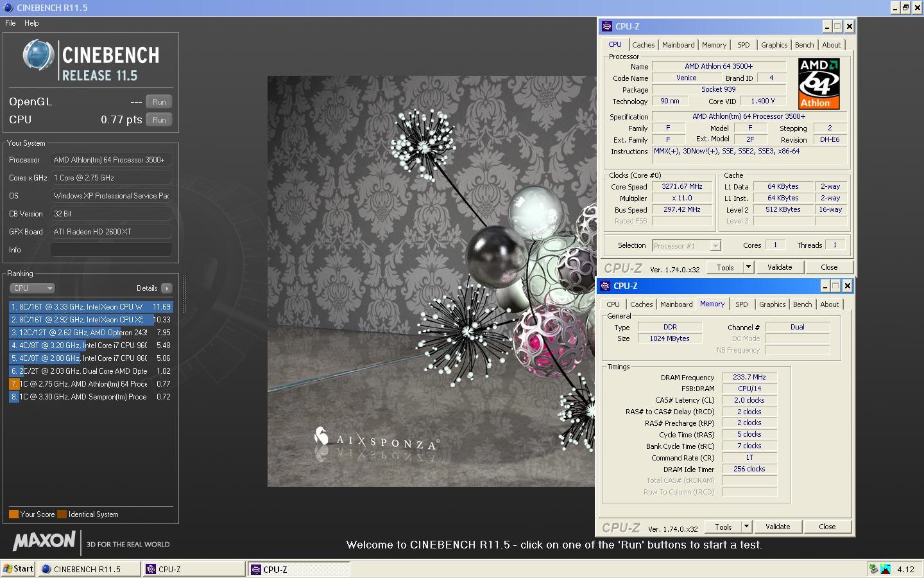Select ranking row 2 Intel Xeon 10.33

90,320
